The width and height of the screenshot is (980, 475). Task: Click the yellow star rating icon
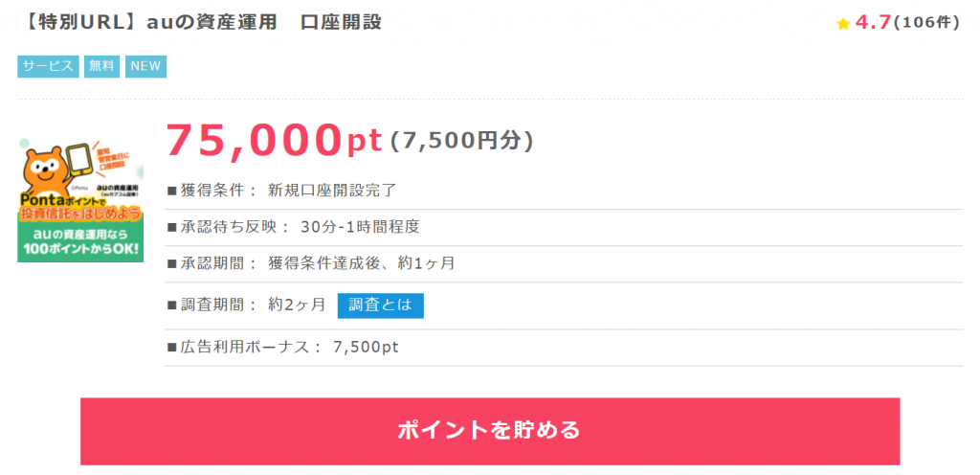(x=843, y=24)
